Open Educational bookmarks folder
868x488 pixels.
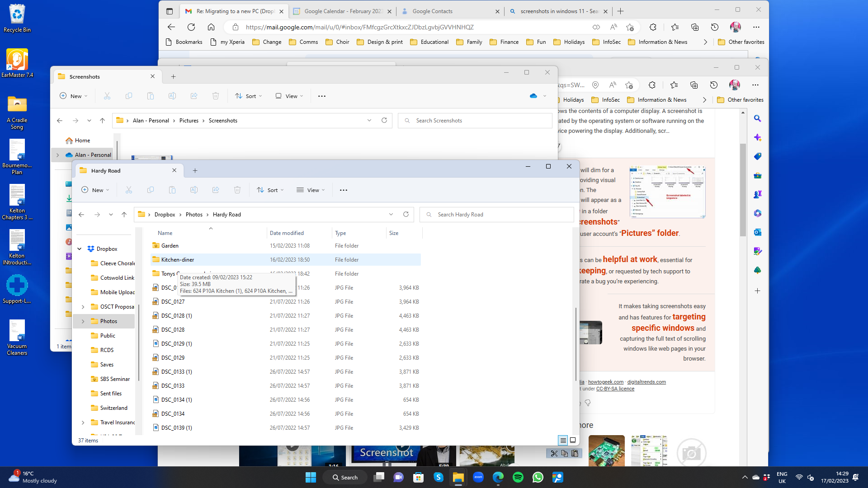[x=429, y=42]
